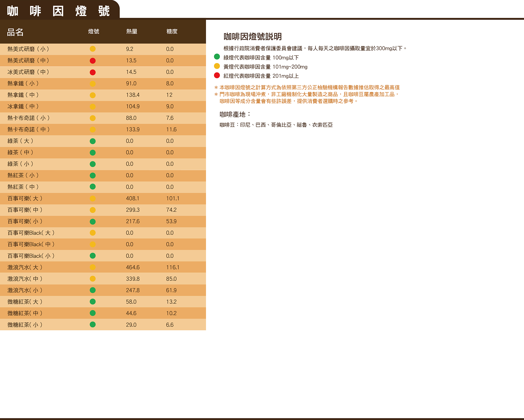The width and height of the screenshot is (524, 420).
Task: Select the 熱量 column header
Action: (x=132, y=31)
